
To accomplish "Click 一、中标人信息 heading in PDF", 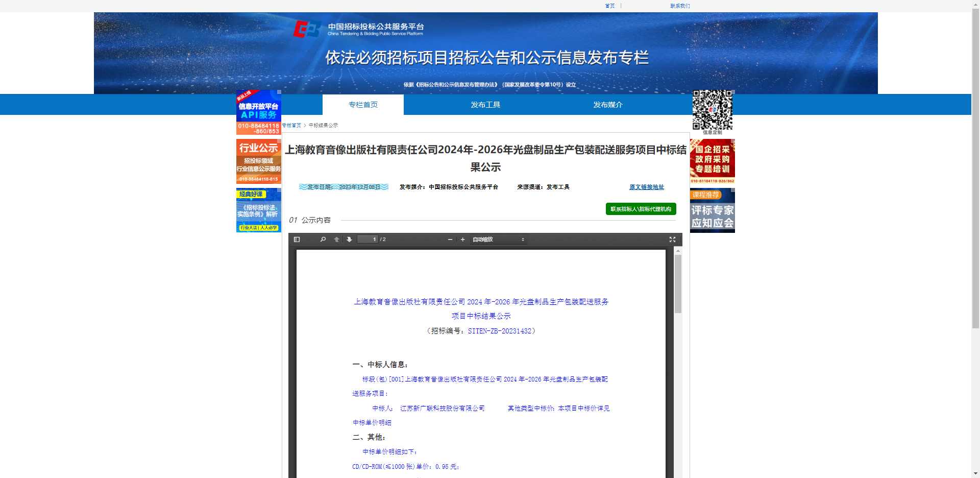I will coord(380,365).
